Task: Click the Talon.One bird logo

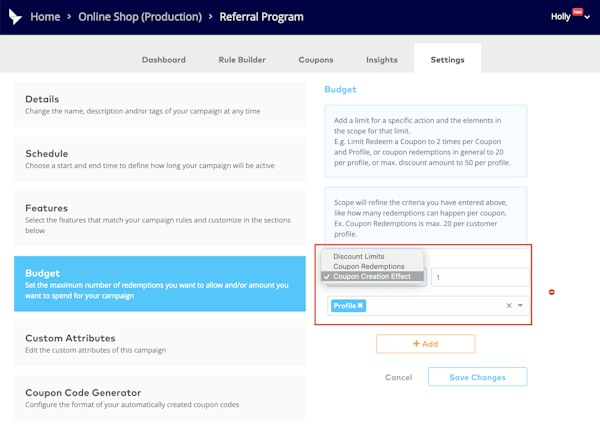Action: pos(15,17)
